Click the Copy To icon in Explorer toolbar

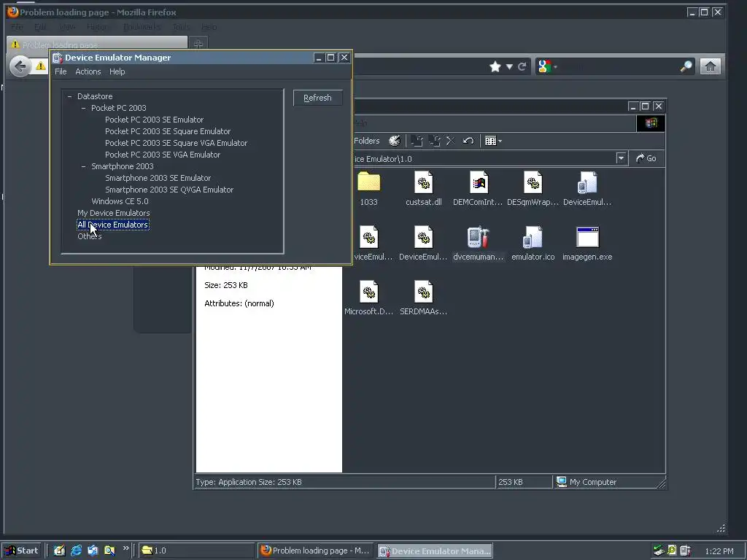tap(434, 141)
